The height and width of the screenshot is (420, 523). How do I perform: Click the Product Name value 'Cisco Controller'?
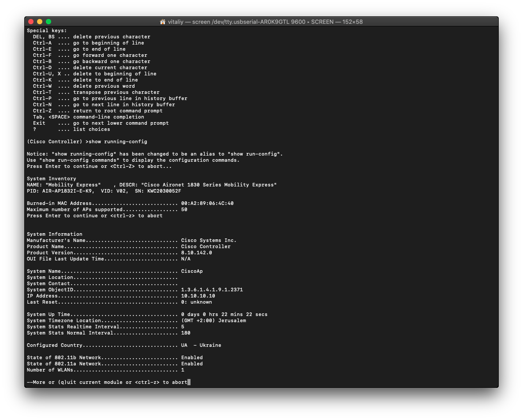[x=206, y=247]
